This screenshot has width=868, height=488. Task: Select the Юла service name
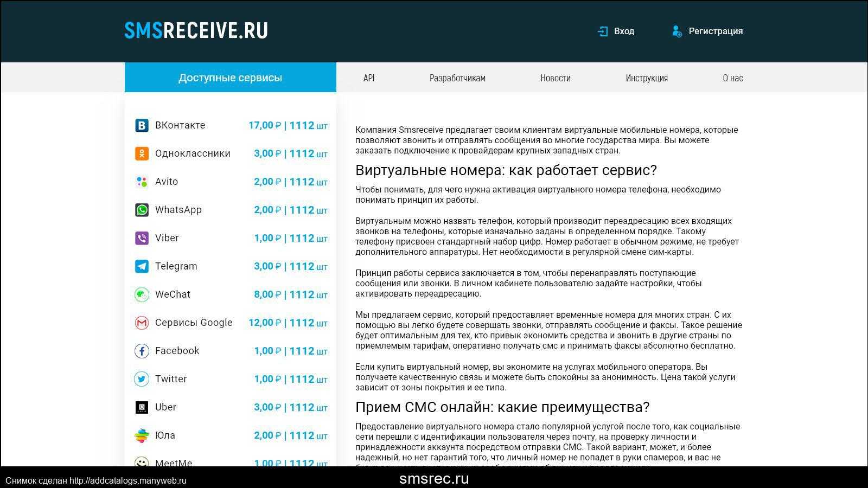[x=165, y=435]
